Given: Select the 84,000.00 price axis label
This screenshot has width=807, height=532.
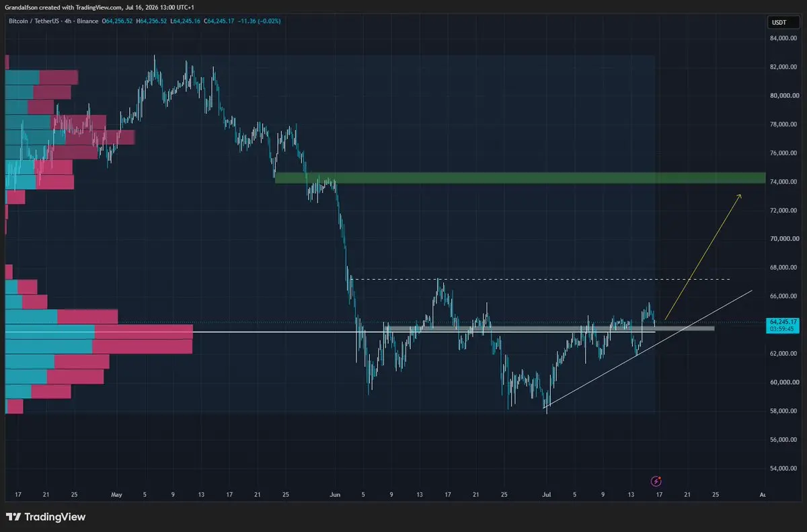Looking at the screenshot, I should pos(785,38).
